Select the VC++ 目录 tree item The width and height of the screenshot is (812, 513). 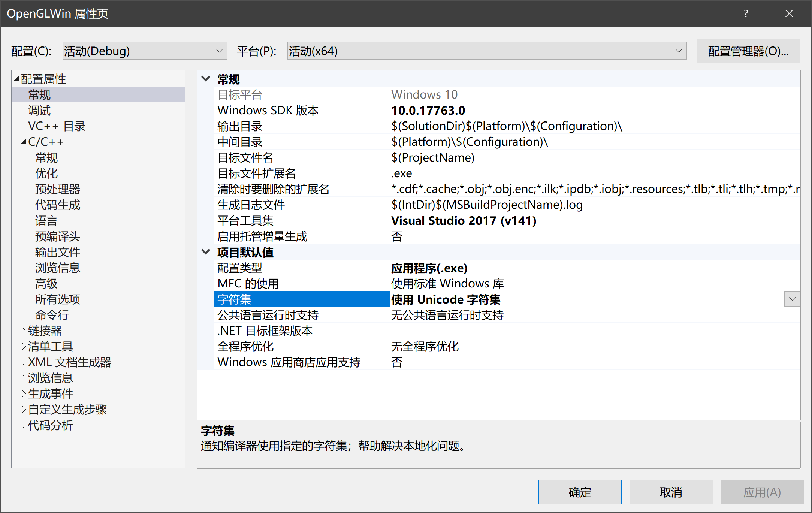[x=57, y=126]
